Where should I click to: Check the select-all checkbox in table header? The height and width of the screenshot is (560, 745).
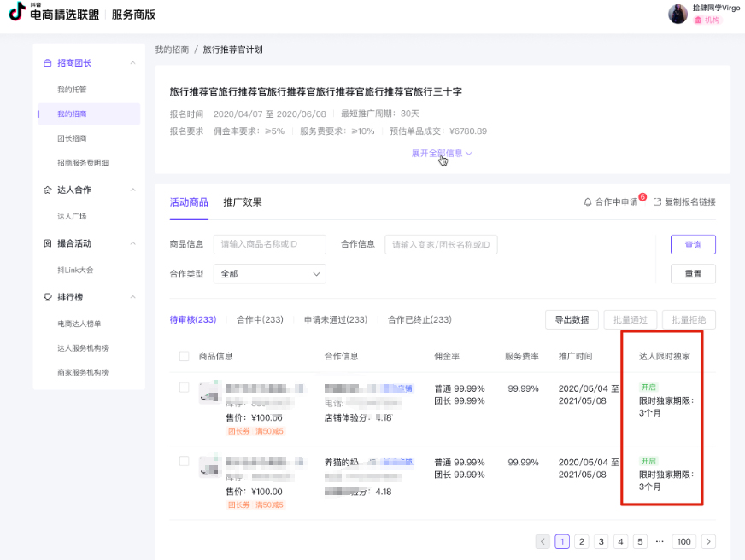point(185,356)
